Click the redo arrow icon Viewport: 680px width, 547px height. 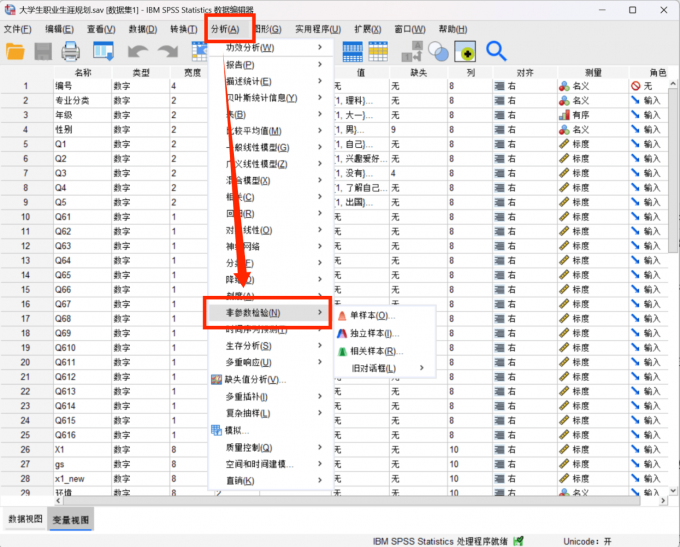point(168,52)
